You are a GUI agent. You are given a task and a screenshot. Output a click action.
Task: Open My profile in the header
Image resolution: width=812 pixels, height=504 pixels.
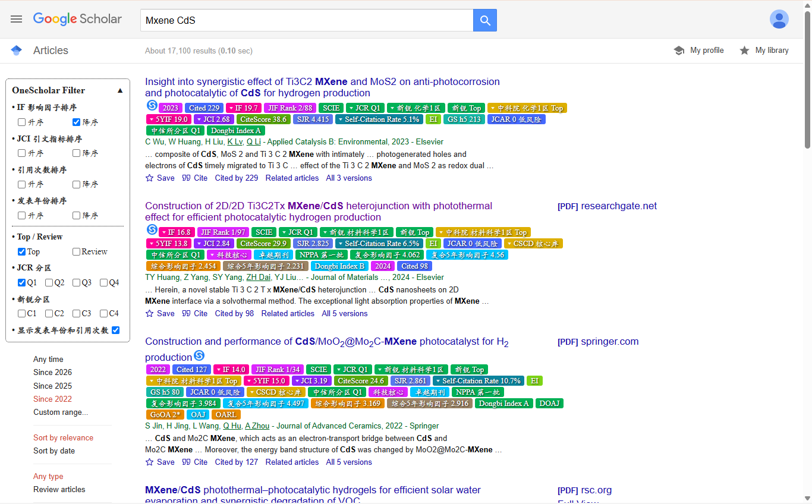(699, 51)
